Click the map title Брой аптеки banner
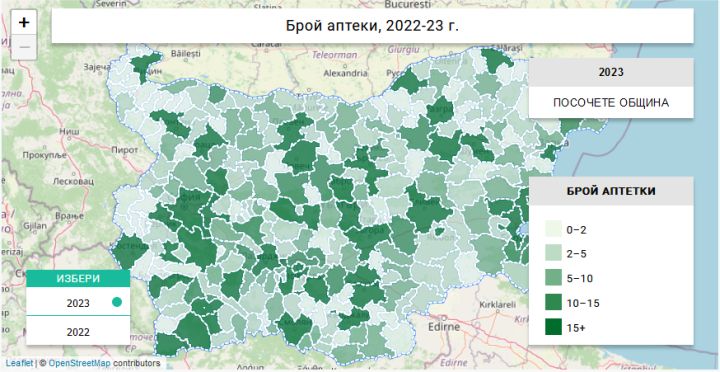The height and width of the screenshot is (372, 720). tap(372, 26)
